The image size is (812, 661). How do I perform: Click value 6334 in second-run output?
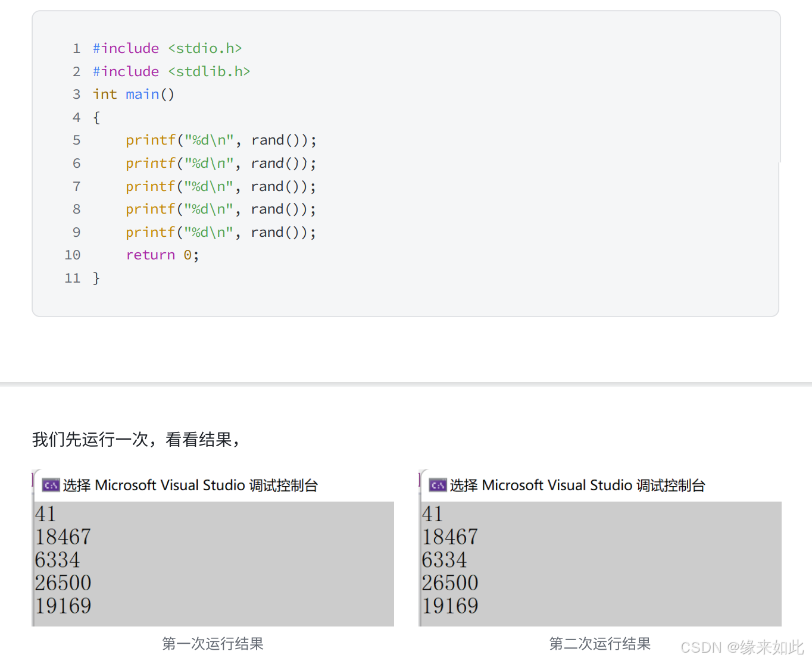tap(444, 560)
